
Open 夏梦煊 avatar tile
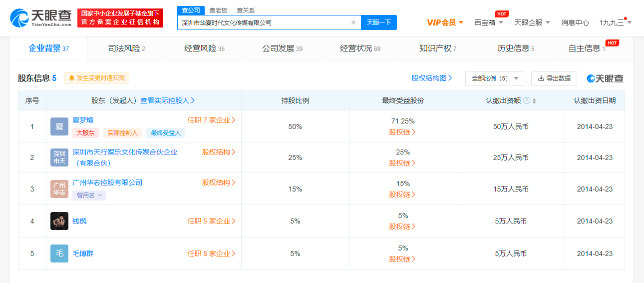tap(59, 126)
